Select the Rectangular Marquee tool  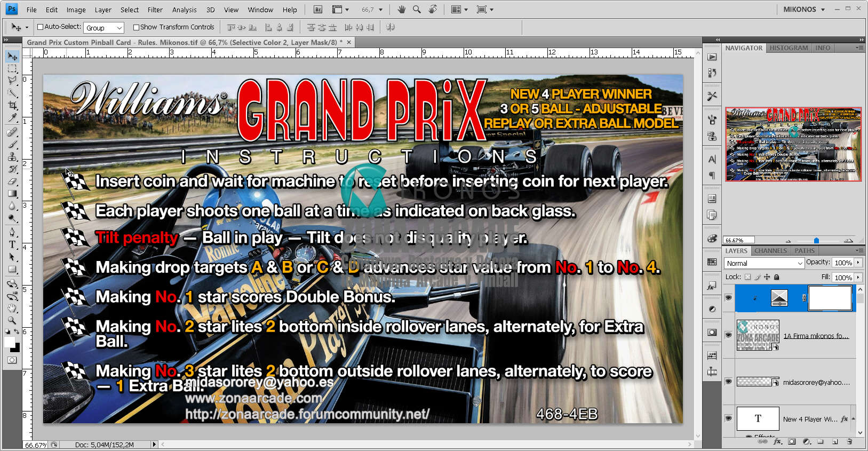tap(12, 69)
